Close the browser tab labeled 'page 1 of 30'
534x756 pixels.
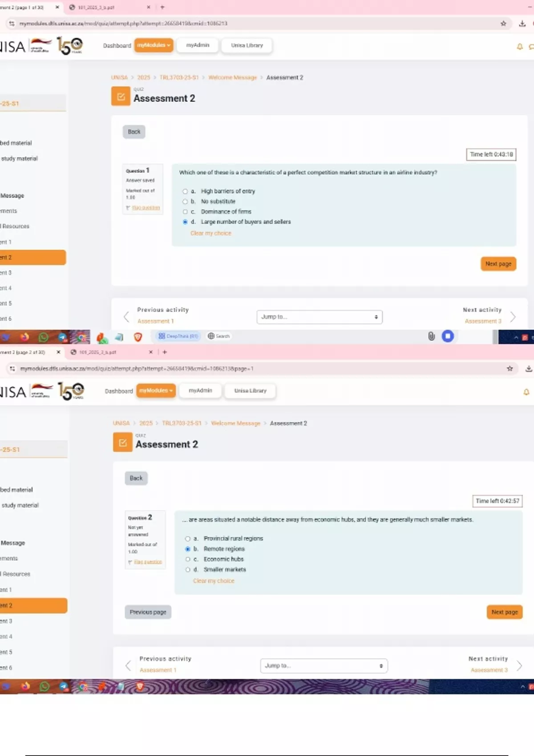tap(57, 7)
